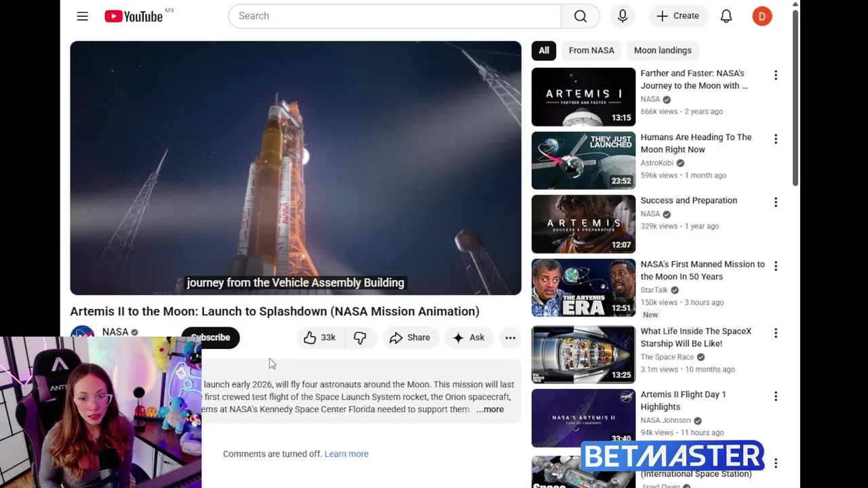
Task: Open Success and Preparation video thumbnail
Action: pos(583,224)
